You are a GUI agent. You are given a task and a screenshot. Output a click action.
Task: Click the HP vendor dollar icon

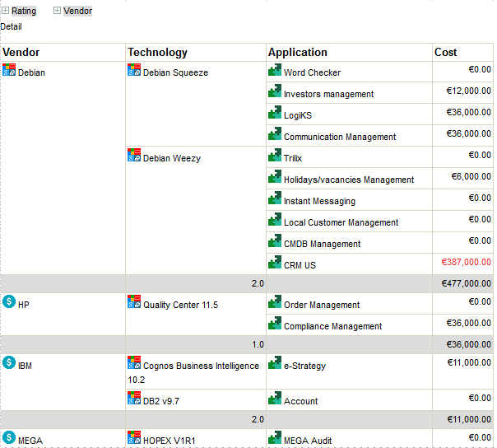click(9, 302)
